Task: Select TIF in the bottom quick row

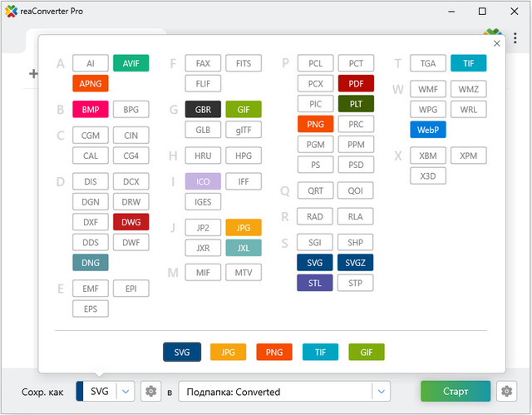Action: coord(320,353)
